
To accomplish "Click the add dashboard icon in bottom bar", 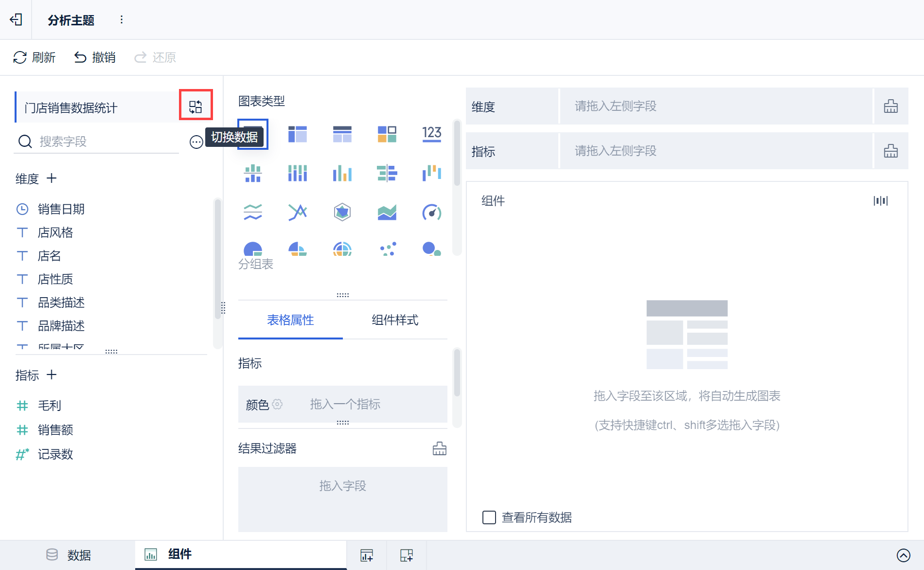I will tap(407, 555).
